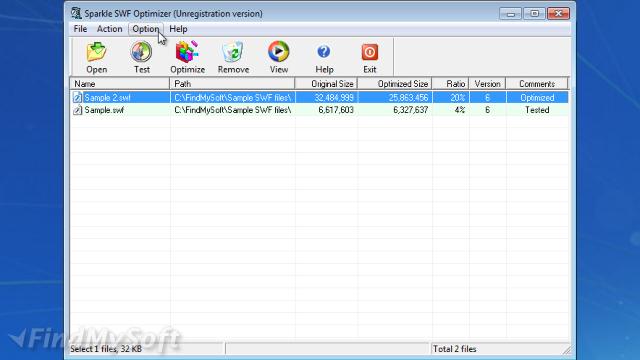Sort by the Name column header
Viewport: 640px width, 360px height.
[x=120, y=84]
